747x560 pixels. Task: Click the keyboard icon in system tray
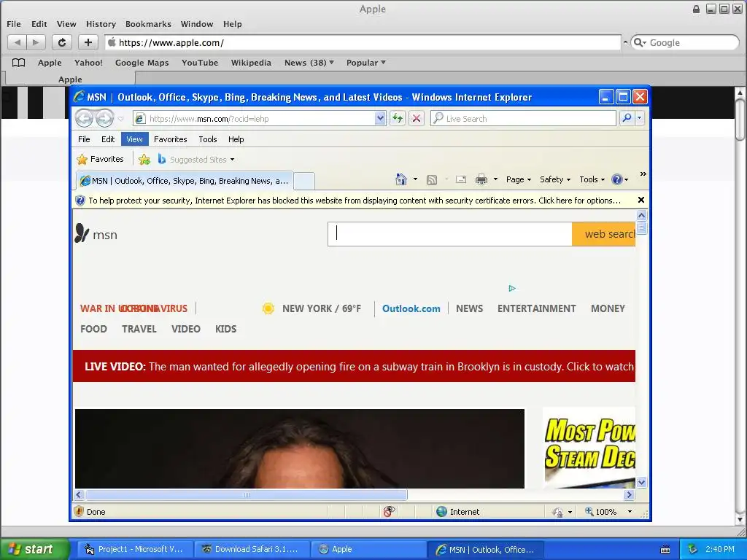tap(665, 550)
